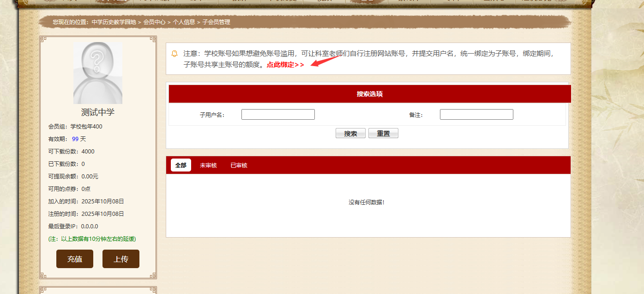Navigate to 个人信息 in the breadcrumb

(184, 22)
